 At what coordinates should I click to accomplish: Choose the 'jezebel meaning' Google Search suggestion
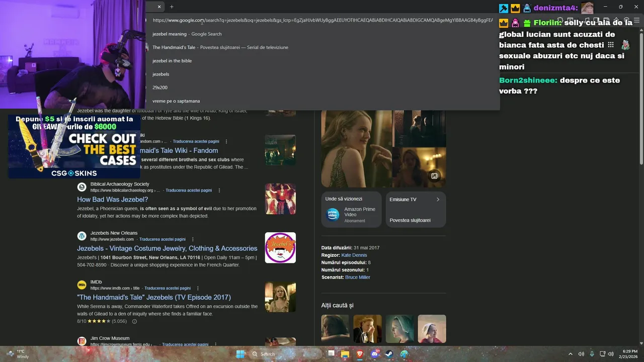(x=323, y=34)
